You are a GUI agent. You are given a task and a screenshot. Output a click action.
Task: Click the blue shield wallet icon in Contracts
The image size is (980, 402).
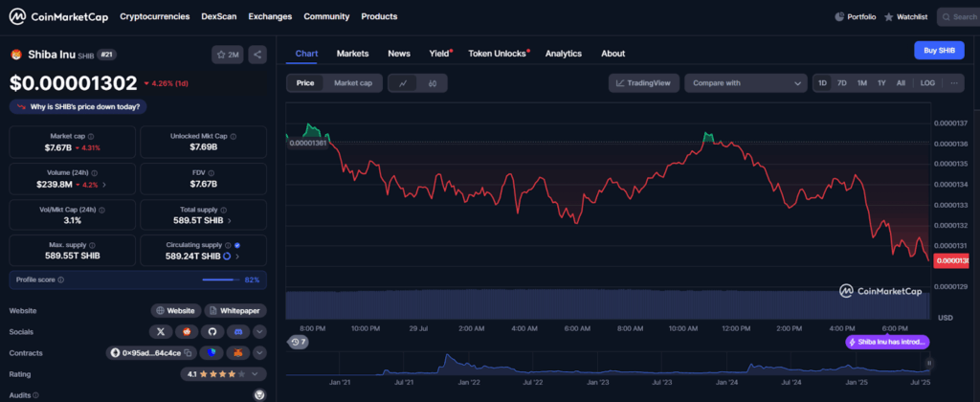212,353
